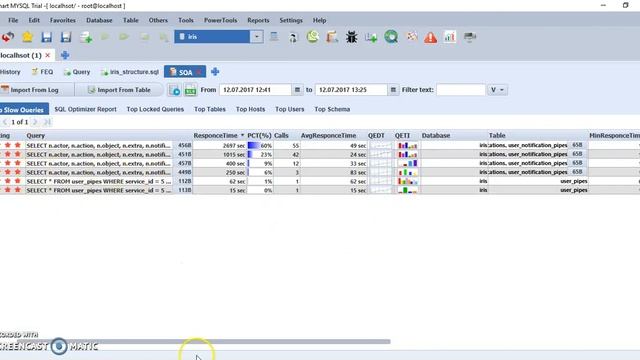The height and width of the screenshot is (360, 640).
Task: Click the black bug debugger icon
Action: point(351,37)
